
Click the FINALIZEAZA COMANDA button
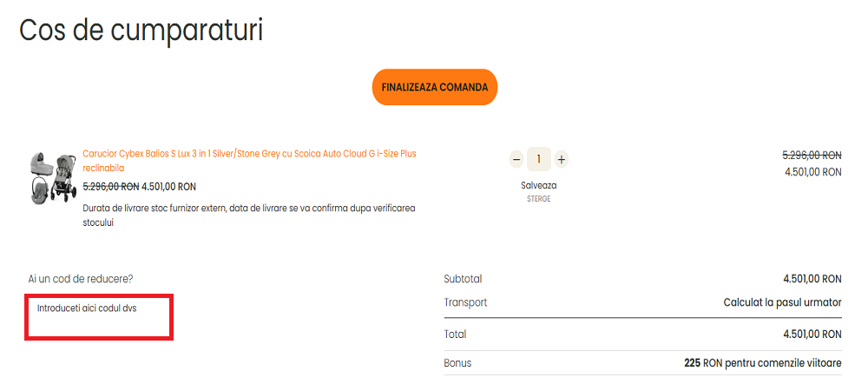[434, 87]
